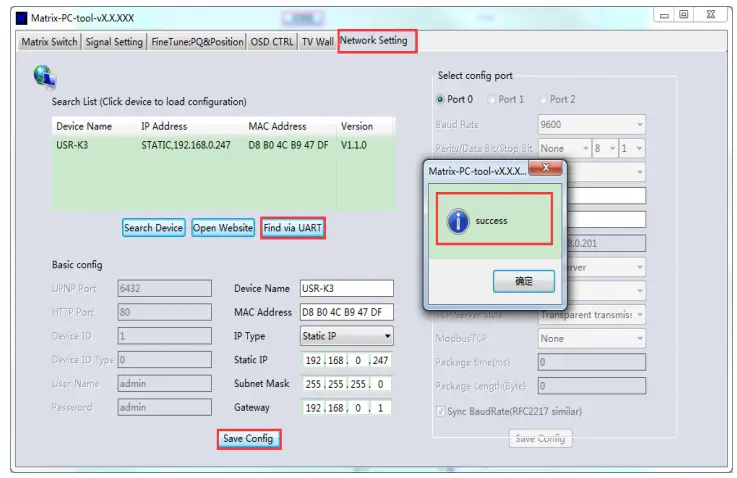Click the Find via UART button
The image size is (737, 478).
click(x=293, y=228)
